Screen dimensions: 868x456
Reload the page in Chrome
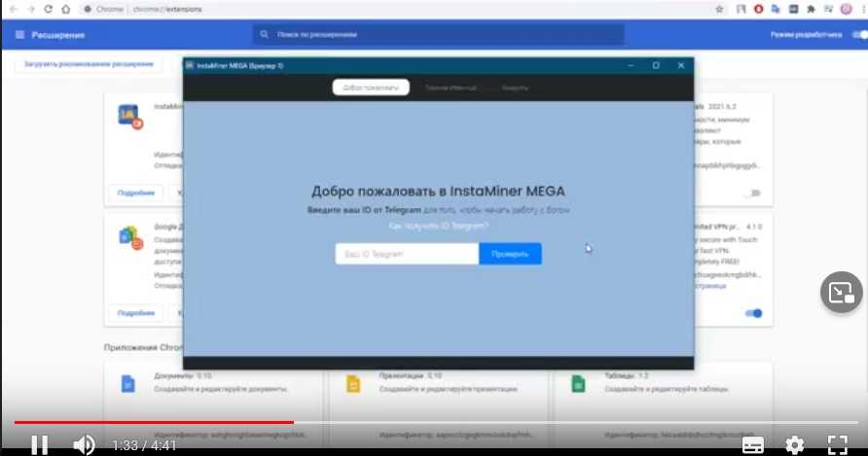pos(48,9)
